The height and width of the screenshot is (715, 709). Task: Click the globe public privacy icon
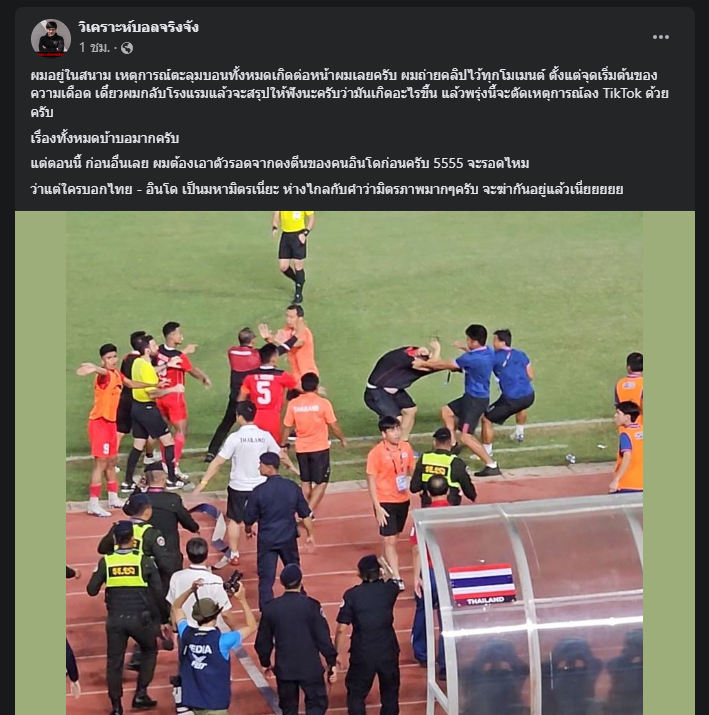(x=127, y=48)
